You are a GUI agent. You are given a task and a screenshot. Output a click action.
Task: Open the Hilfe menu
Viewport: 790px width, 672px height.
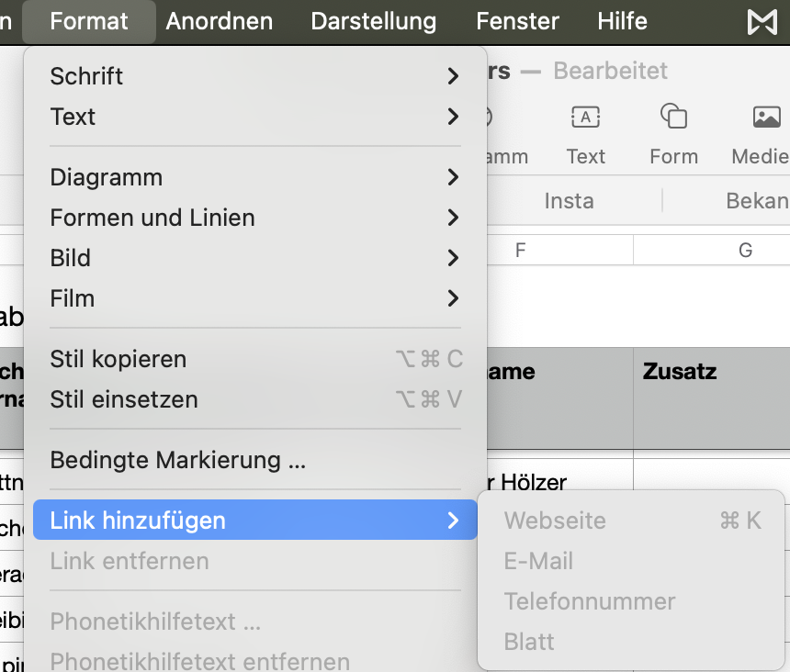pyautogui.click(x=622, y=21)
